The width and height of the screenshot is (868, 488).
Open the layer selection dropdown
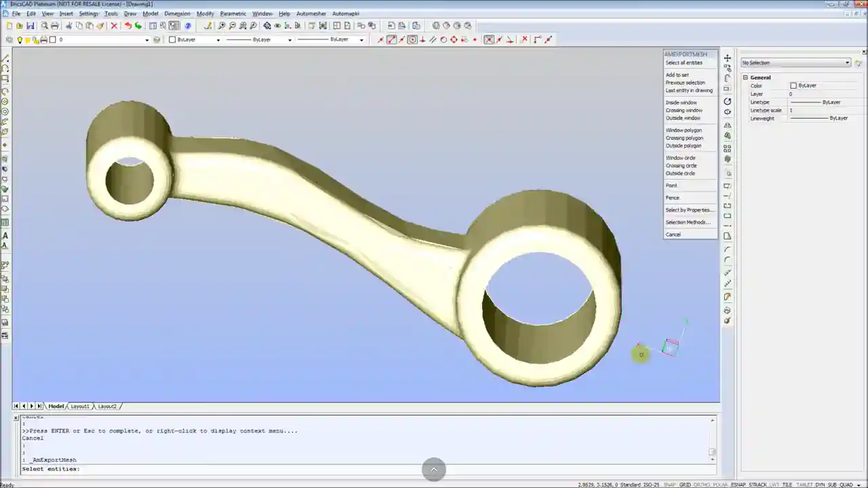tap(146, 39)
